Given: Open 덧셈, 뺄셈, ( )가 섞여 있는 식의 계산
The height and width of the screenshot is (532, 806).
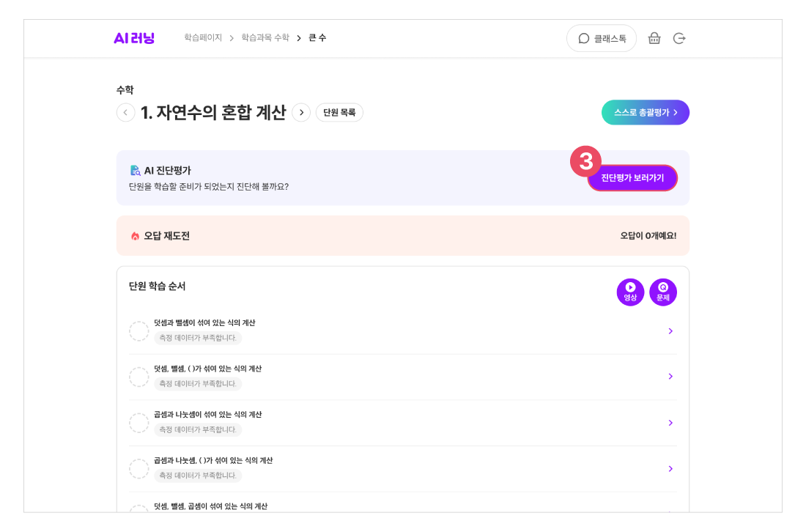Looking at the screenshot, I should point(402,377).
